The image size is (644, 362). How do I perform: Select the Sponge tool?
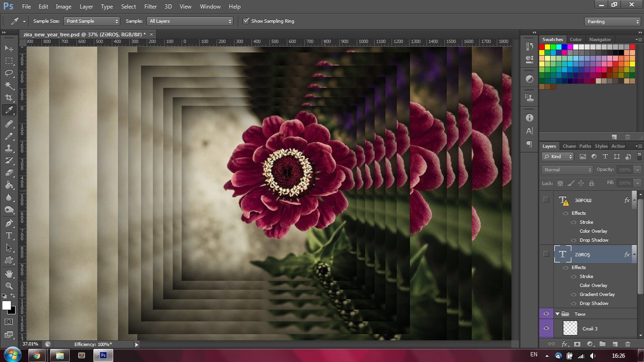pyautogui.click(x=9, y=210)
